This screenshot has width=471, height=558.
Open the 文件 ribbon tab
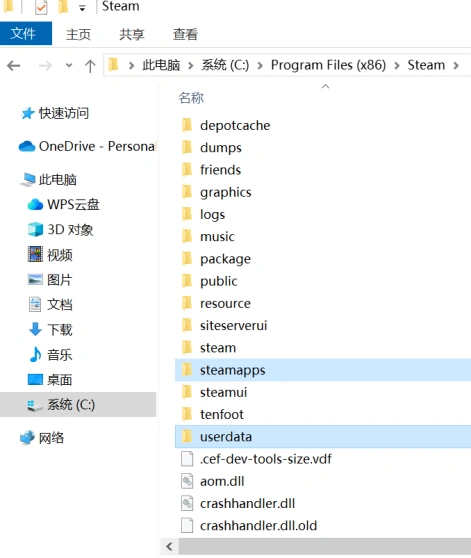coord(26,34)
